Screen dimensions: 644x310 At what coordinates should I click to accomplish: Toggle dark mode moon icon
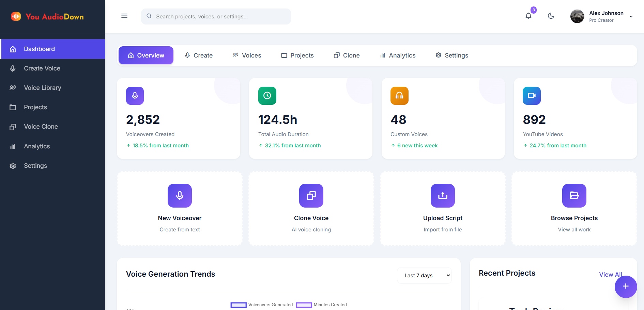tap(551, 16)
